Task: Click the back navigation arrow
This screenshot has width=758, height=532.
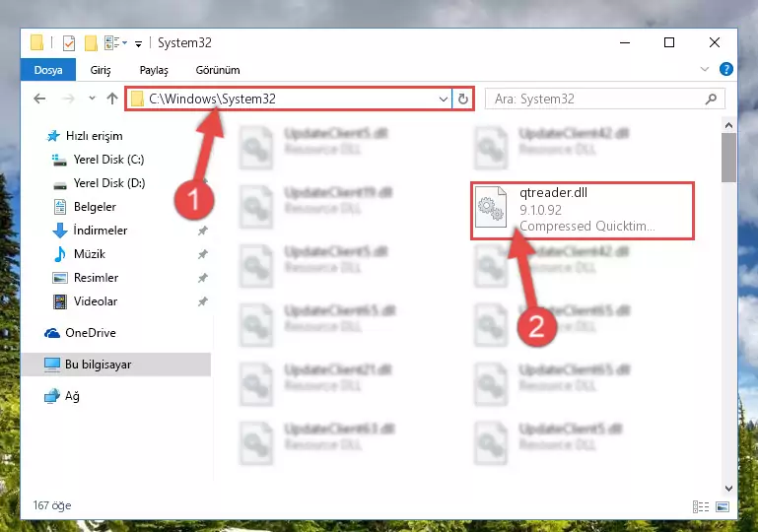Action: pos(39,100)
